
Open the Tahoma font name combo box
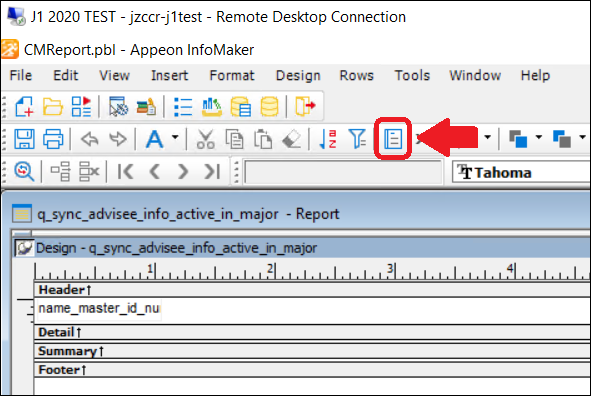pyautogui.click(x=521, y=172)
